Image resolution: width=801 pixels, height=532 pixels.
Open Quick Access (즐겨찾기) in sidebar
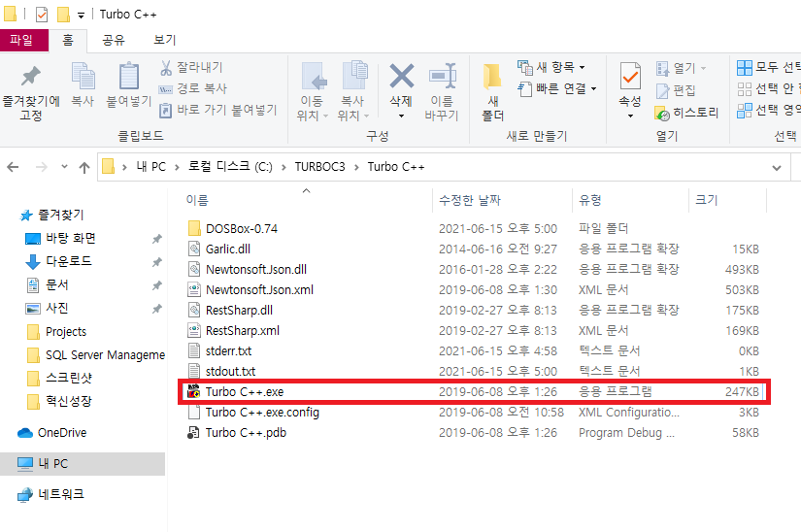coord(51,215)
